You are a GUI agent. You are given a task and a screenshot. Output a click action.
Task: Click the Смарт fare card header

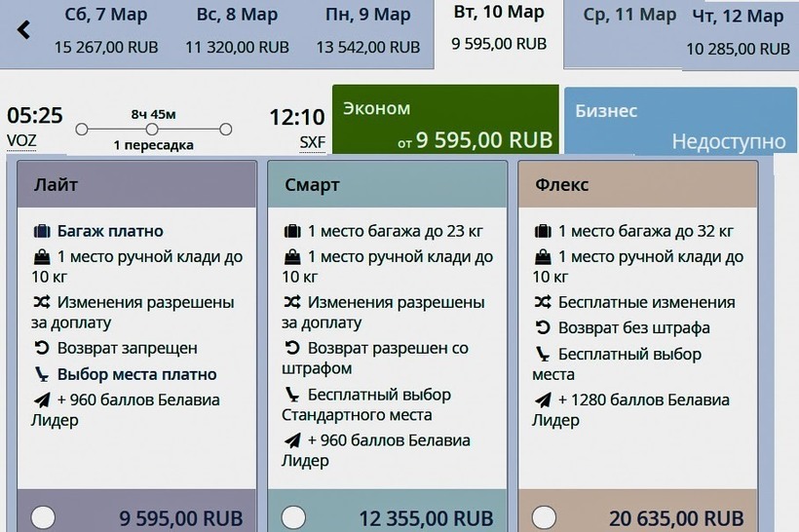coord(388,184)
